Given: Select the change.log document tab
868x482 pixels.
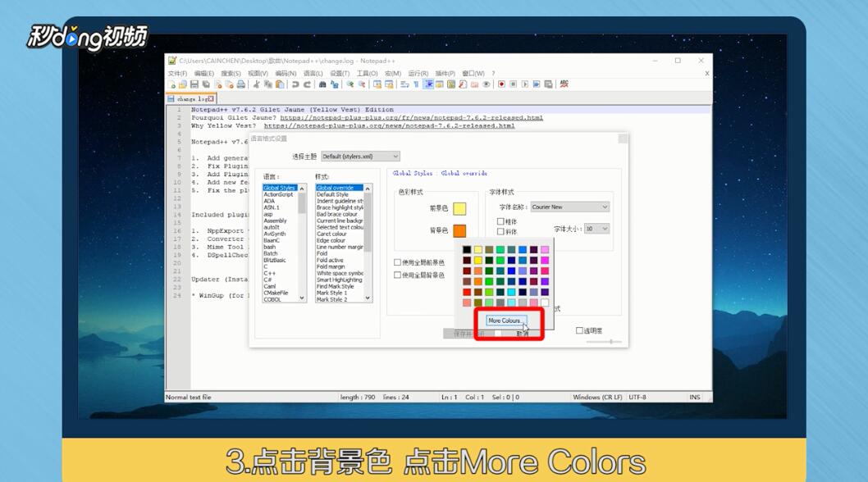Looking at the screenshot, I should (191, 99).
